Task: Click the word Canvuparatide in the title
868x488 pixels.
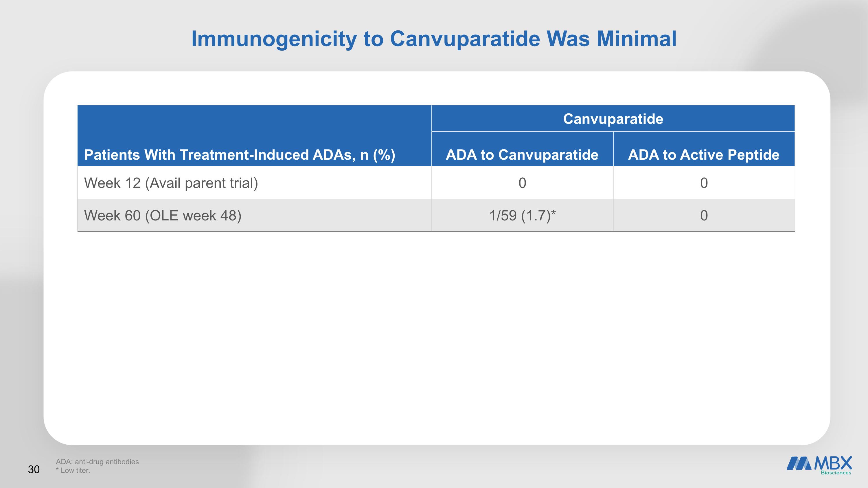Action: (x=465, y=39)
